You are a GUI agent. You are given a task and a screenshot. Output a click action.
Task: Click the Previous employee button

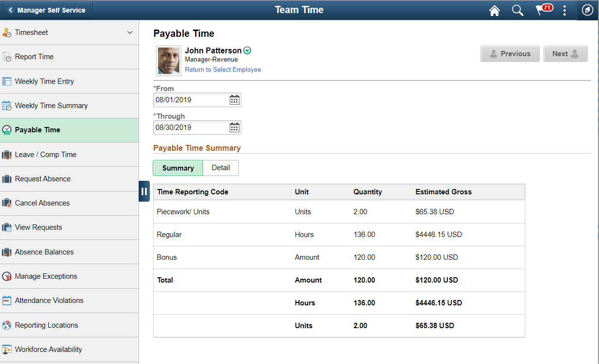[x=510, y=54]
